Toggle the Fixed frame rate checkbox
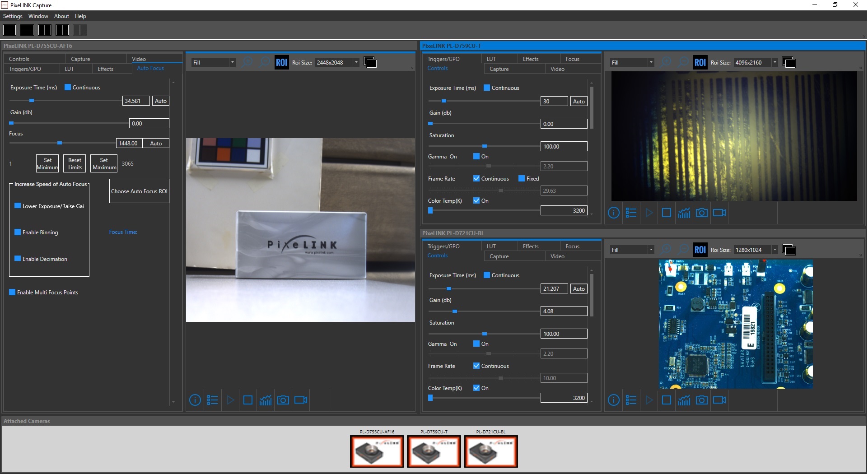Image resolution: width=868 pixels, height=474 pixels. tap(522, 179)
